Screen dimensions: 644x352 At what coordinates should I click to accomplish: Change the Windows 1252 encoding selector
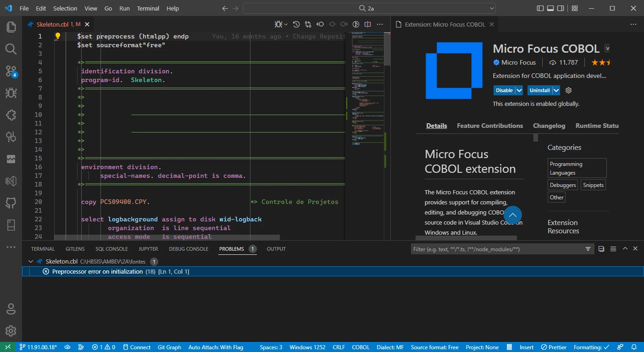pyautogui.click(x=307, y=347)
